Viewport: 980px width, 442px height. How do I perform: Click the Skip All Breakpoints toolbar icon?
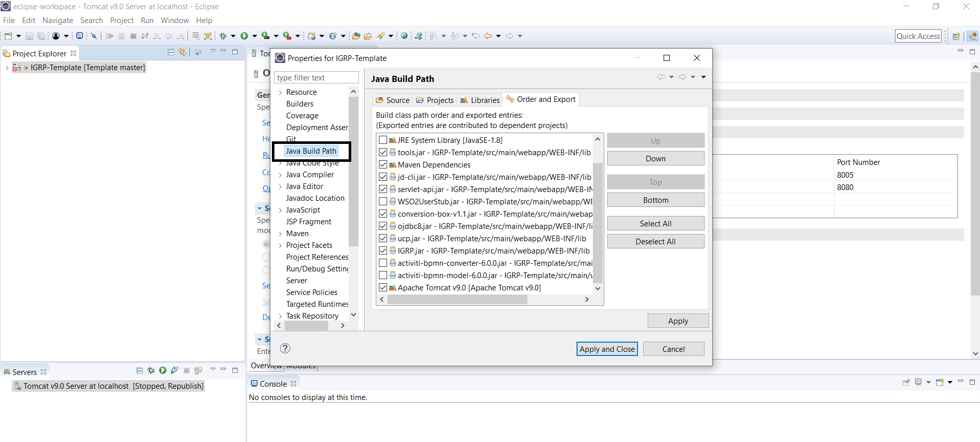[94, 36]
